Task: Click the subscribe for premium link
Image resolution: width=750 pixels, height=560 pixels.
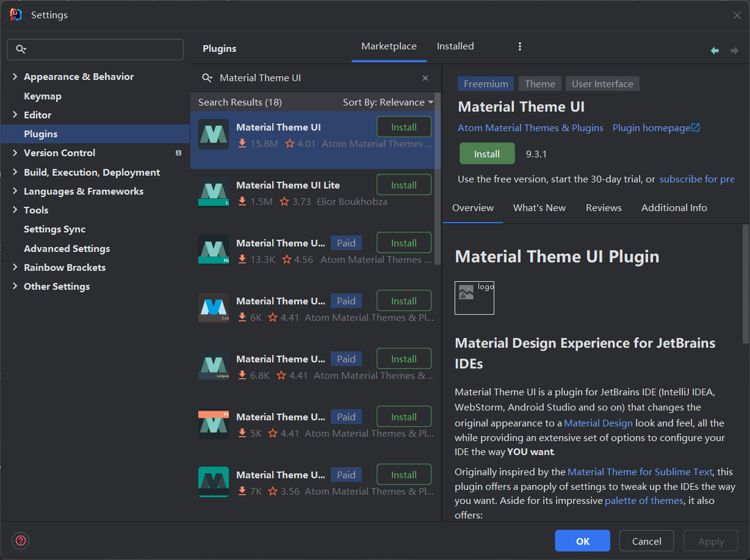Action: point(697,179)
